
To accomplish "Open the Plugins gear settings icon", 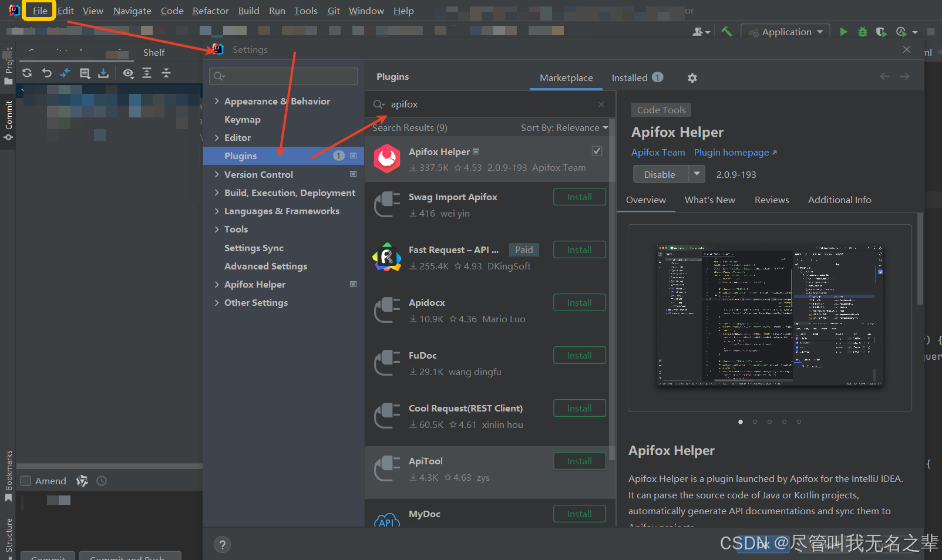I will tap(692, 78).
